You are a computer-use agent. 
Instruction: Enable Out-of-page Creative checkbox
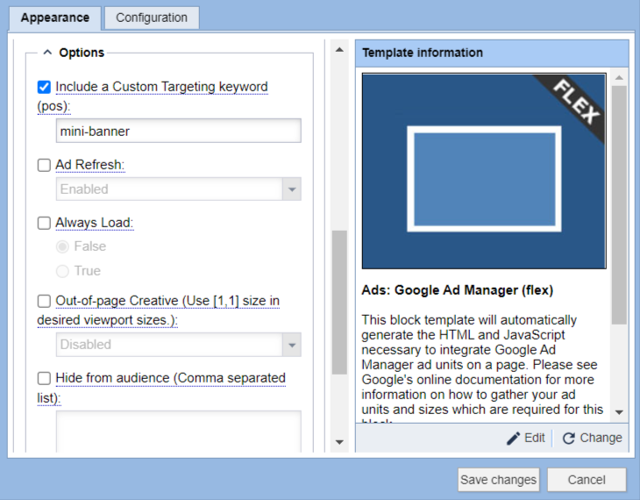[x=44, y=301]
